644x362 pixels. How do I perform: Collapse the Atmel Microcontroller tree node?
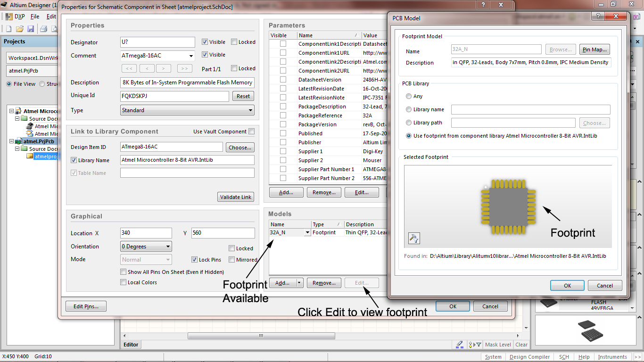coord(11,111)
